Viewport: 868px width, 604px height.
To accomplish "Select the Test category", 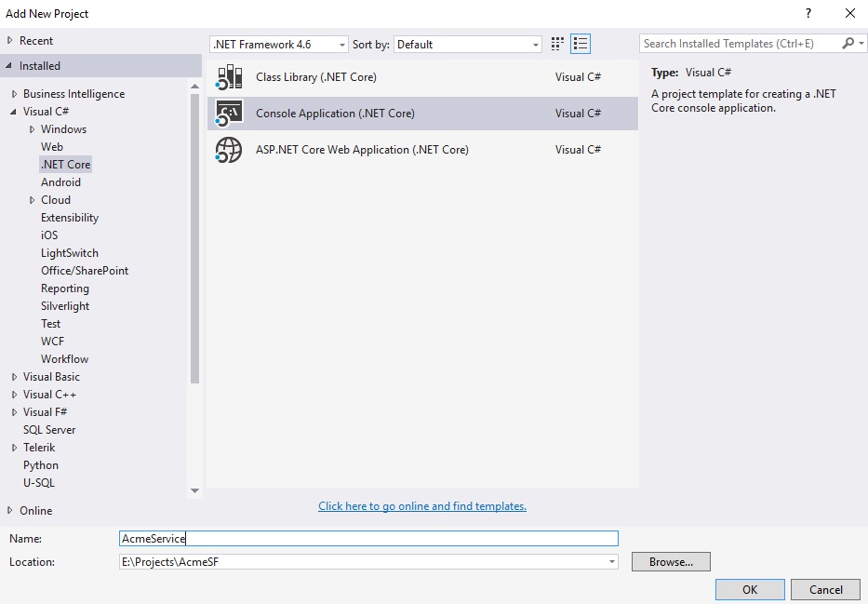I will pos(50,324).
